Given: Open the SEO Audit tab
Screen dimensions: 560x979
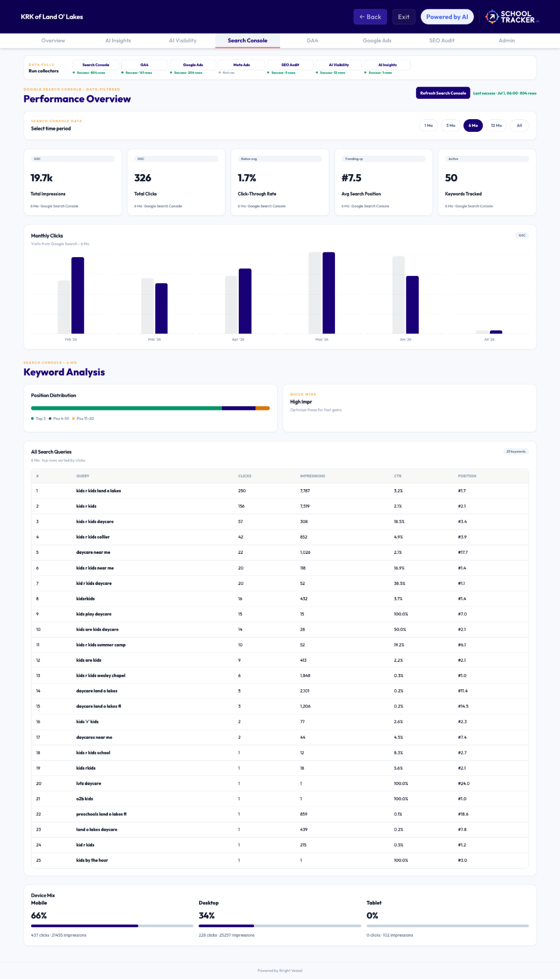Looking at the screenshot, I should pyautogui.click(x=442, y=41).
